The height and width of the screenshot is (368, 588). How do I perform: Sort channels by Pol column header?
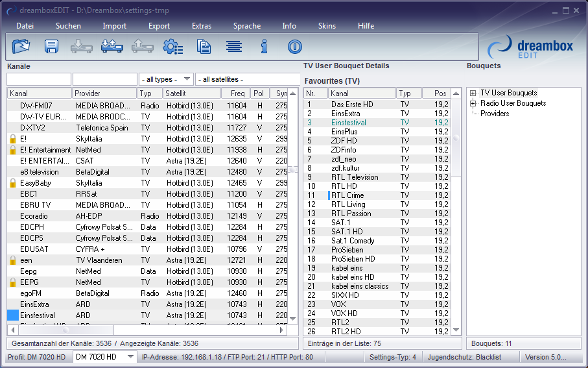[x=259, y=93]
